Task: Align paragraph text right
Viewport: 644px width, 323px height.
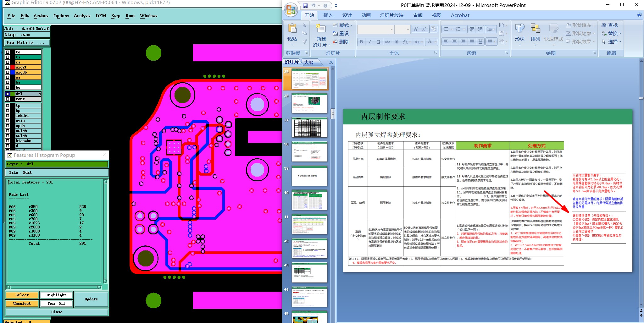Action: [463, 41]
